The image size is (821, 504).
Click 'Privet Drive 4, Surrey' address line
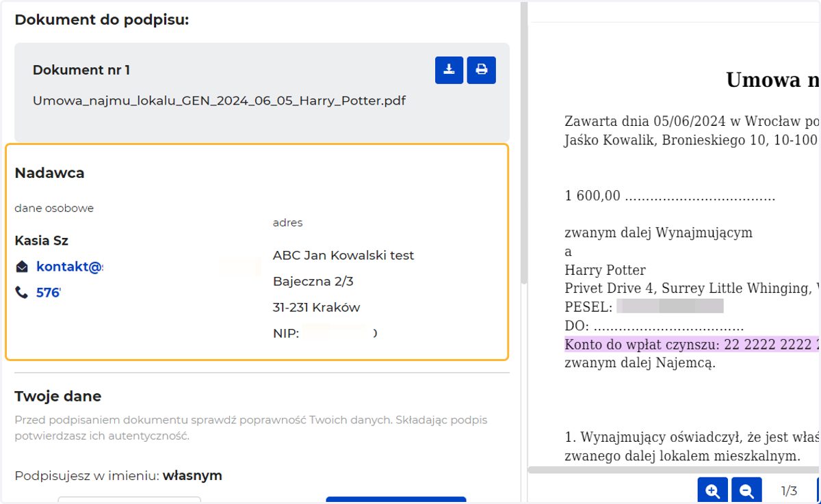(x=692, y=288)
